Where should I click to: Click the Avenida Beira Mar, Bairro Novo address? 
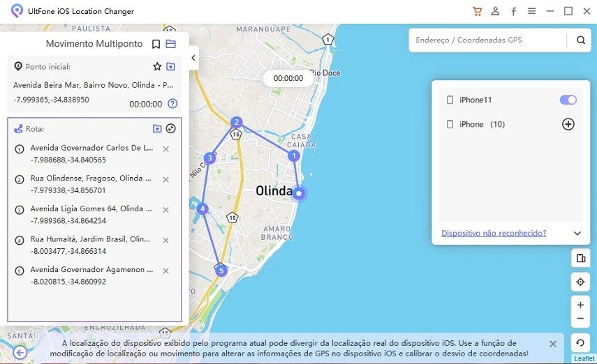click(94, 85)
